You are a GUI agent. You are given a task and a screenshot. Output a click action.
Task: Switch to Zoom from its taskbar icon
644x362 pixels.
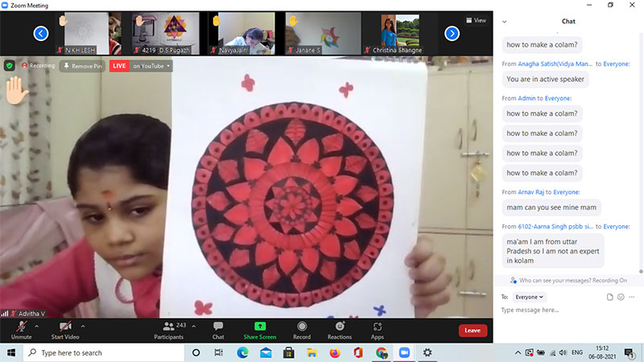point(404,352)
